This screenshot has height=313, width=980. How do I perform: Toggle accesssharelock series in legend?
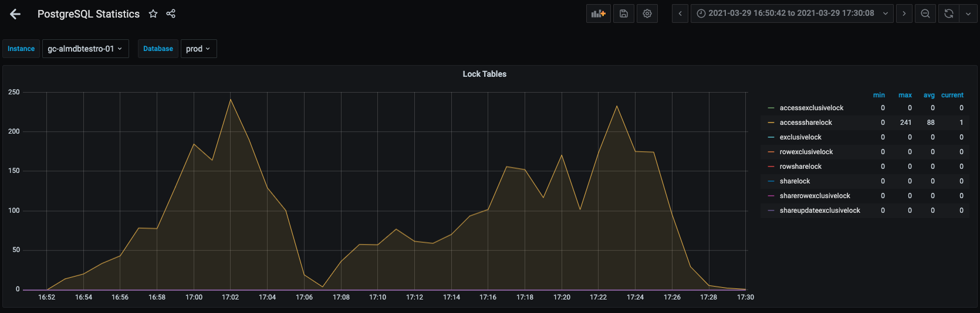pos(806,123)
